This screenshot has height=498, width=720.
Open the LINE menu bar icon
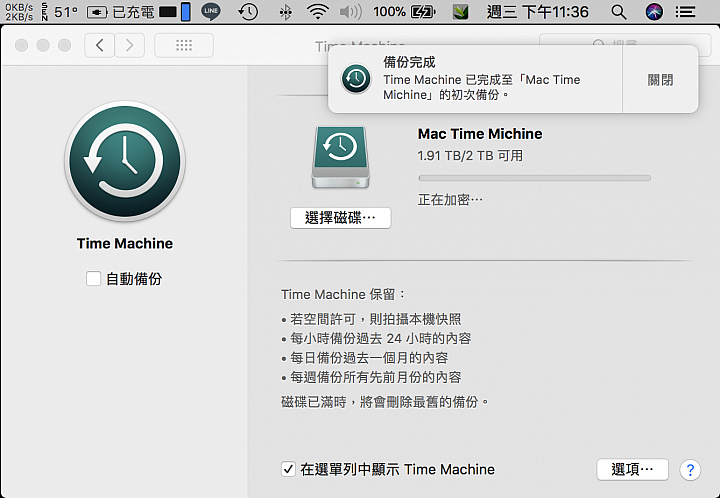[211, 11]
